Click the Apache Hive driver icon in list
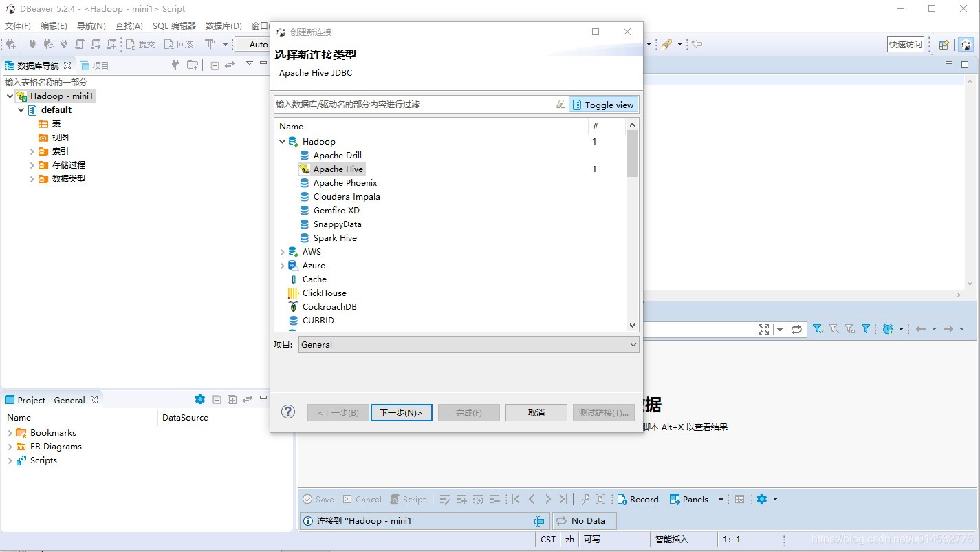The width and height of the screenshot is (980, 552). coord(305,169)
